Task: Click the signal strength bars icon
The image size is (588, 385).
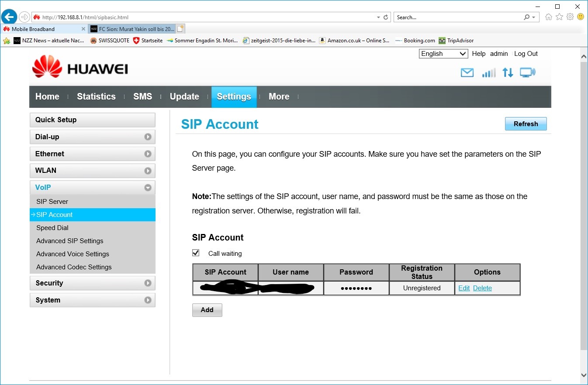Action: [x=488, y=73]
